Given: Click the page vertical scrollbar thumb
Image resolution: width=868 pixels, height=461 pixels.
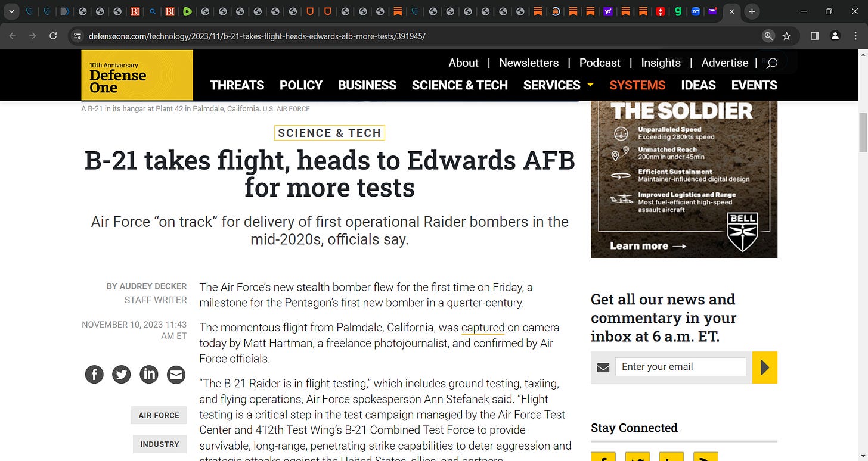Looking at the screenshot, I should click(862, 133).
